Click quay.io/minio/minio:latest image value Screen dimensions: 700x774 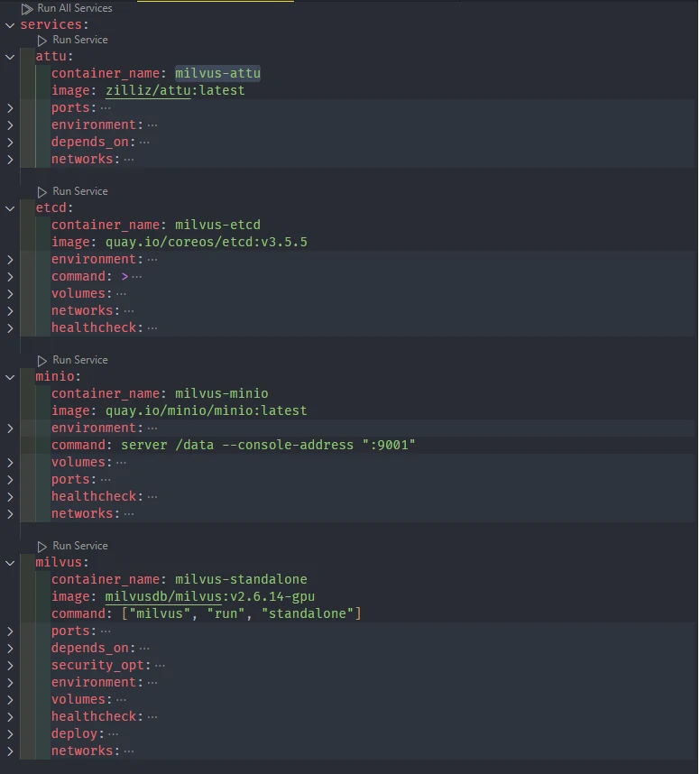click(x=207, y=410)
